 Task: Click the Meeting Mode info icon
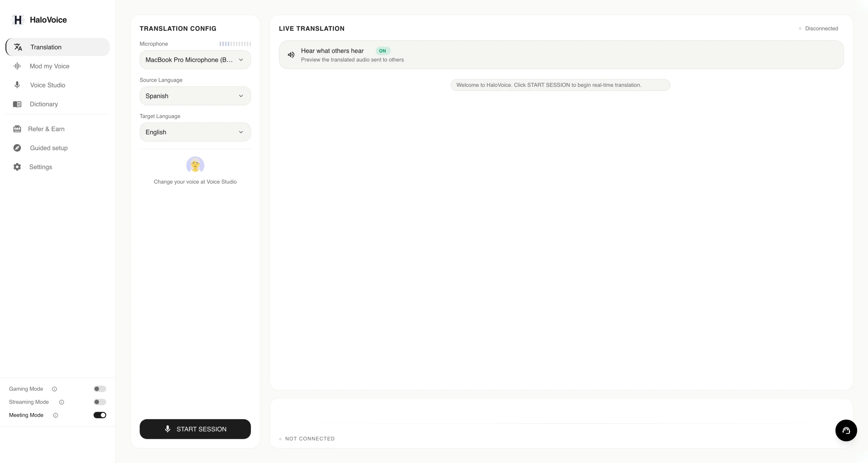[56, 415]
